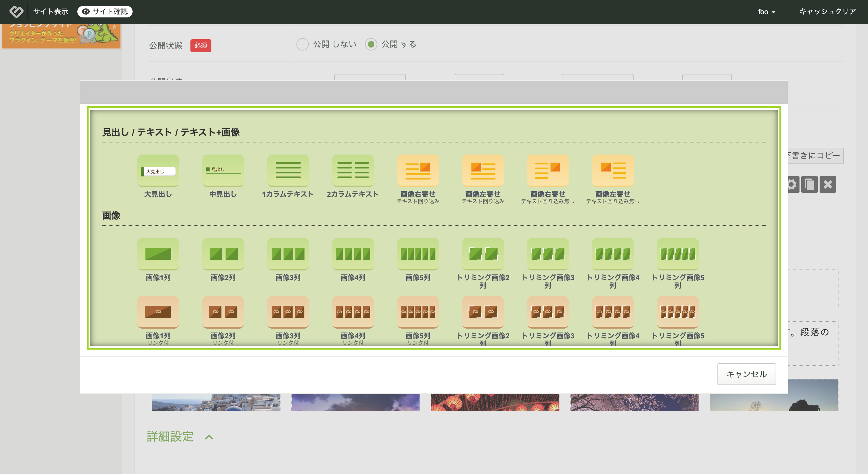Choose the brown linked トリミング画像2列 block
Image resolution: width=868 pixels, height=474 pixels.
pos(483,312)
